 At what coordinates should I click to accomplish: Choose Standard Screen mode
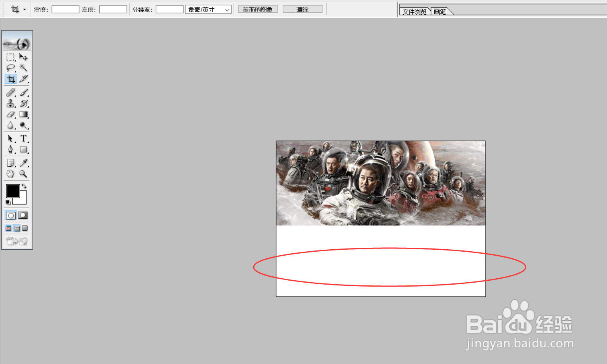coord(9,228)
